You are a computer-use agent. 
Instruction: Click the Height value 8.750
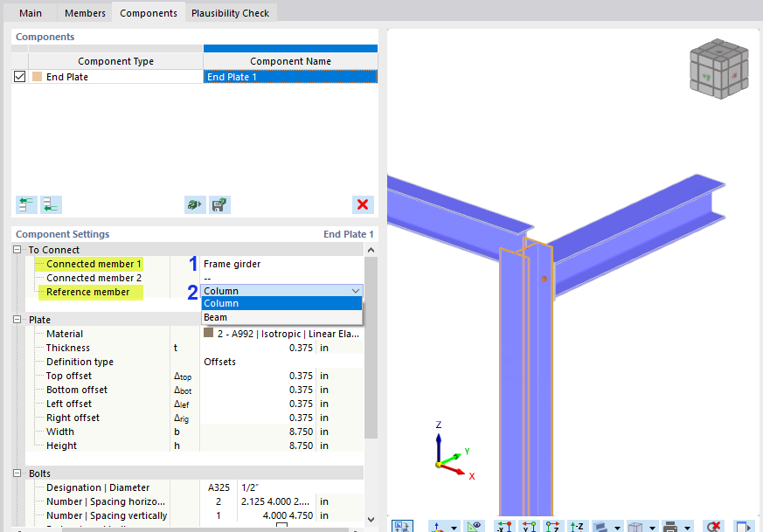301,446
